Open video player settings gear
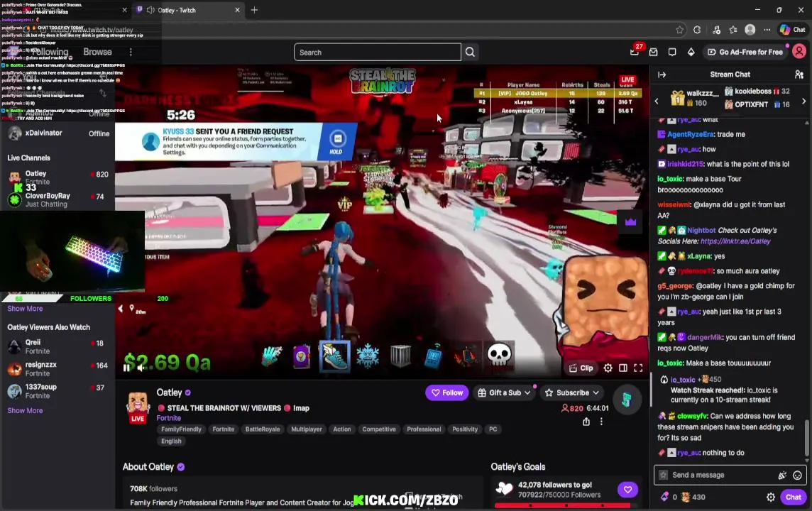 608,368
